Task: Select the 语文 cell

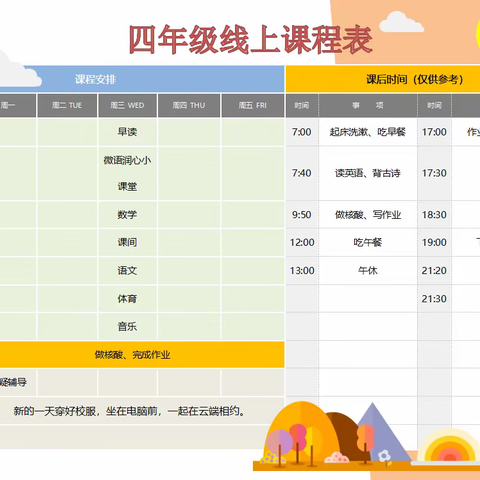Action: click(127, 270)
